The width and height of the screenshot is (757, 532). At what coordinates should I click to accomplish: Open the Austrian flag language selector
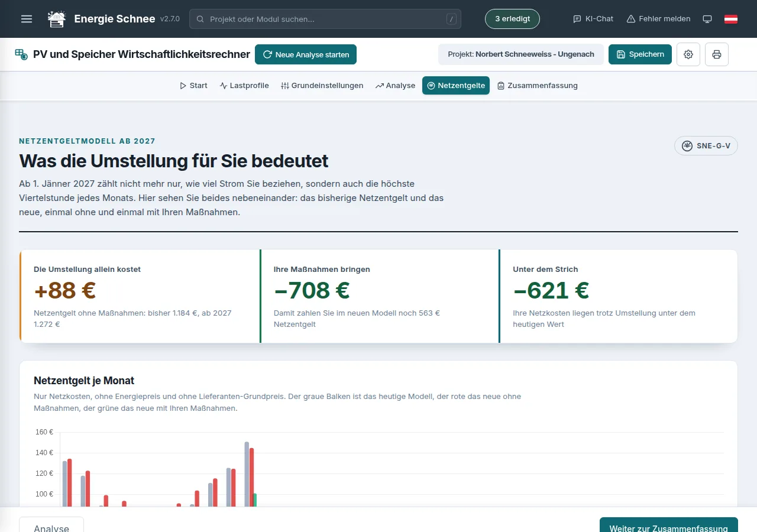(731, 19)
